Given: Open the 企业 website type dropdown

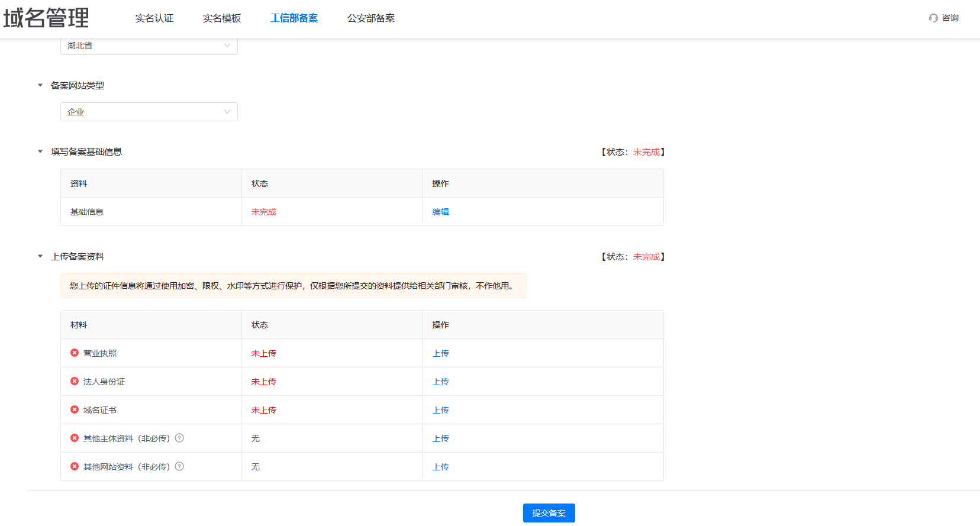Looking at the screenshot, I should (149, 112).
